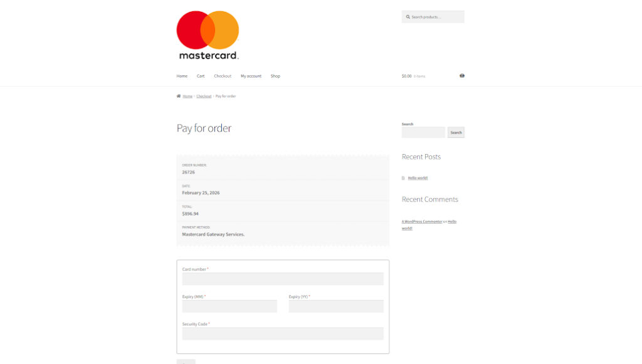Viewport: 642px width, 364px height.
Task: Open the Home menu item
Action: pyautogui.click(x=181, y=75)
